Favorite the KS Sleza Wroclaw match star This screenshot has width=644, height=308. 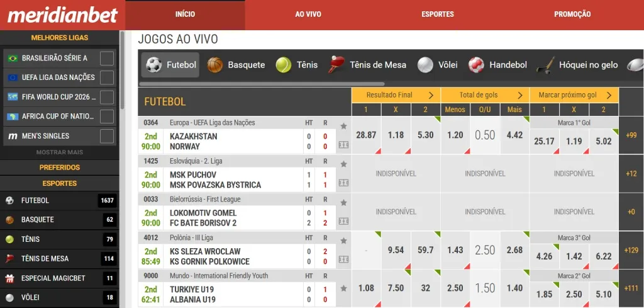click(x=344, y=241)
